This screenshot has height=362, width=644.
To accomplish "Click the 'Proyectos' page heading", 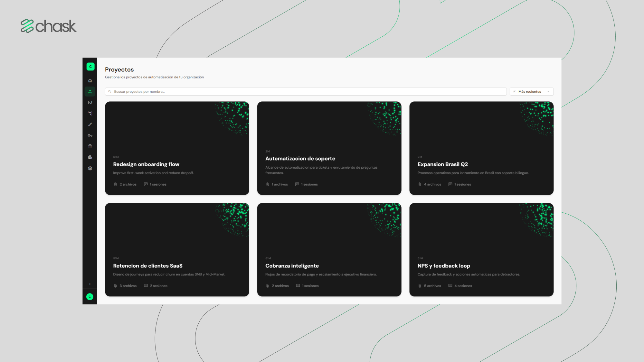I will click(119, 70).
